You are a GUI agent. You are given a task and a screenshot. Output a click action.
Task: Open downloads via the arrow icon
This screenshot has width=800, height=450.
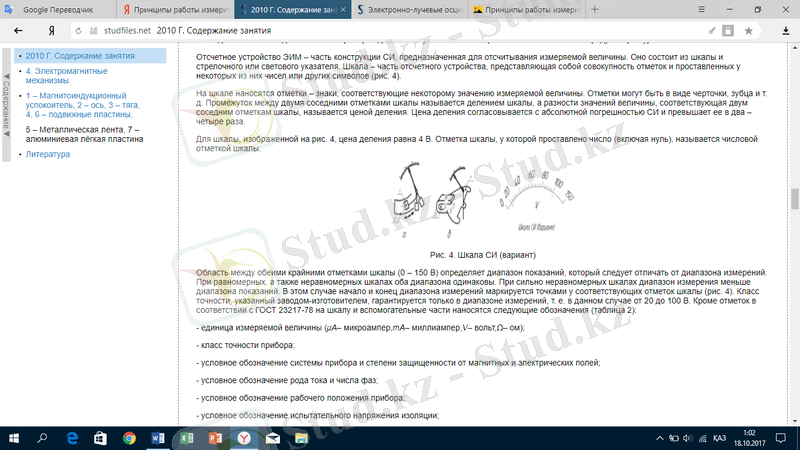[786, 31]
